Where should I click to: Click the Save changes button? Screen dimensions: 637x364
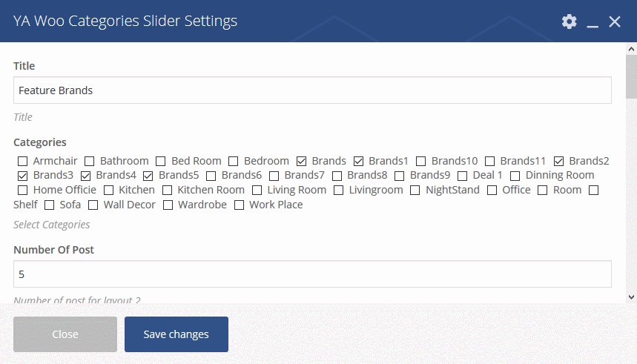[176, 334]
